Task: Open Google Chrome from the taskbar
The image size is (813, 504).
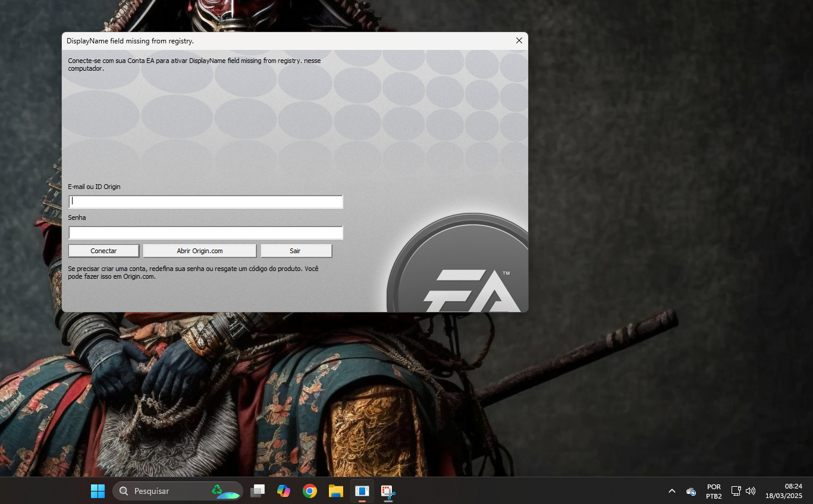Action: 309,491
